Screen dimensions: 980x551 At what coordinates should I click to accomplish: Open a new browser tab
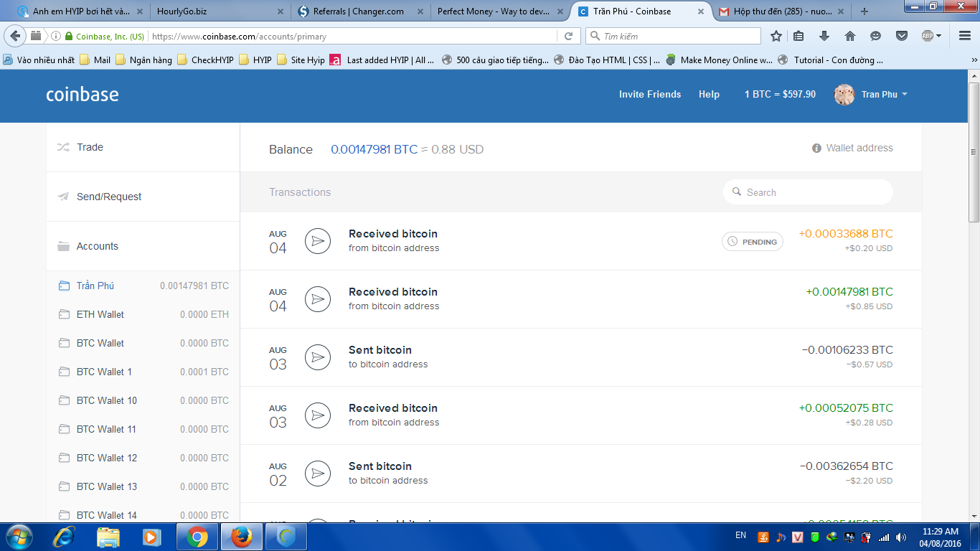tap(864, 11)
